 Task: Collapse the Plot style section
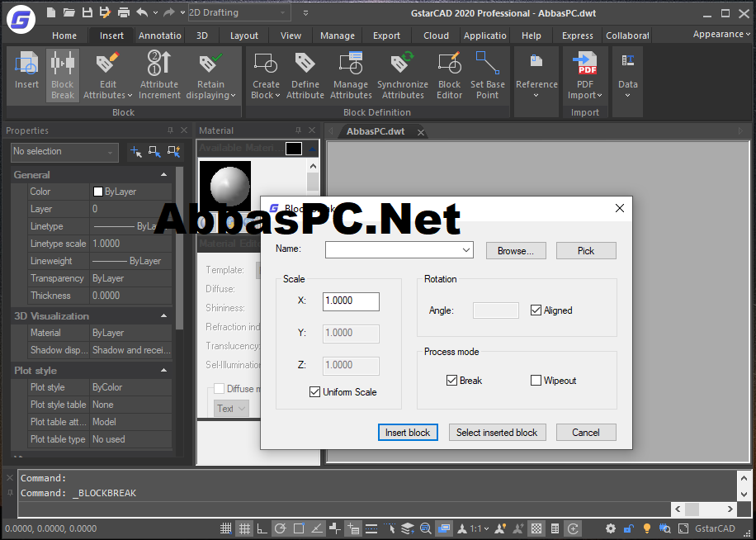[164, 370]
